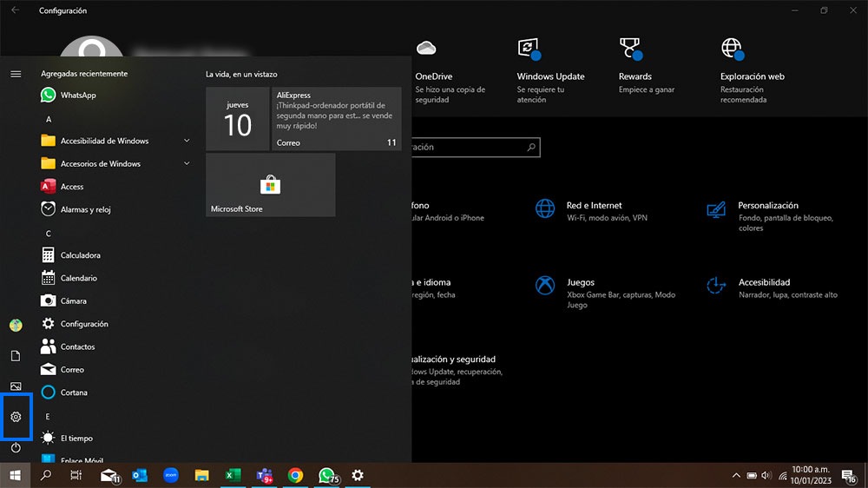Expand the Start menu hamburger navigation
The width and height of the screenshot is (868, 488).
(16, 74)
